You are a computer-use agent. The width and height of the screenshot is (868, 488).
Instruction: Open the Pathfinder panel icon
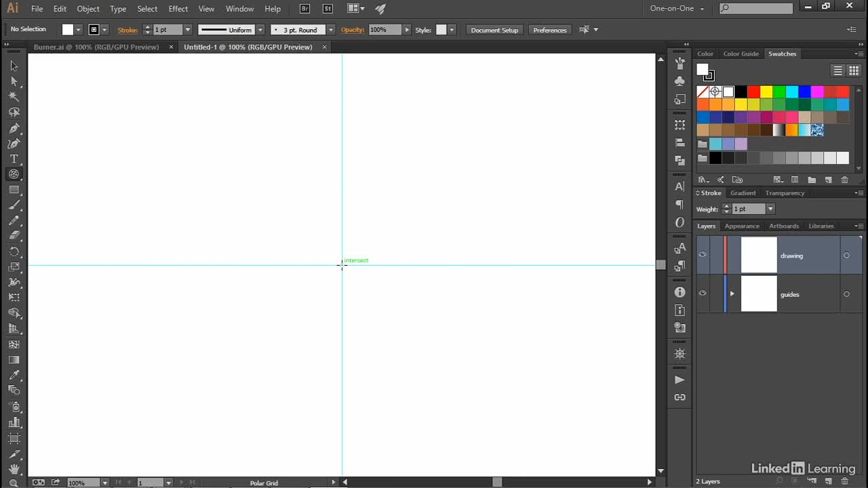[x=679, y=161]
